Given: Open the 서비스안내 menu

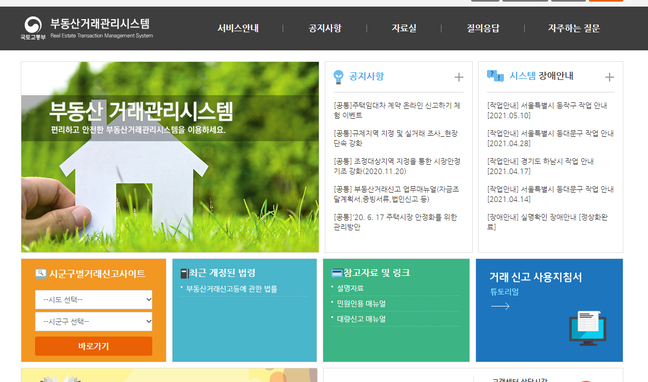Looking at the screenshot, I should (238, 28).
